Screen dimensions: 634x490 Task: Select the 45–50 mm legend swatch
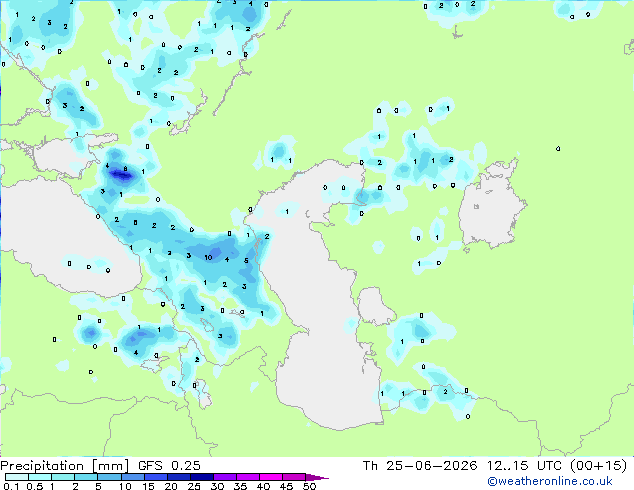(294, 477)
